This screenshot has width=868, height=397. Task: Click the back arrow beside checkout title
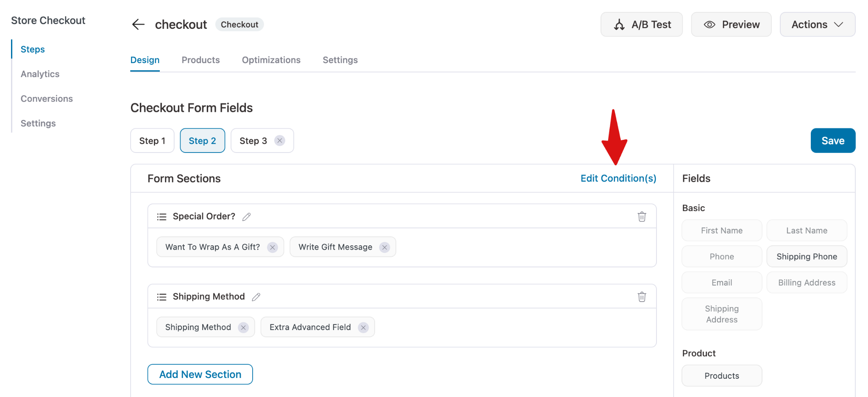138,25
